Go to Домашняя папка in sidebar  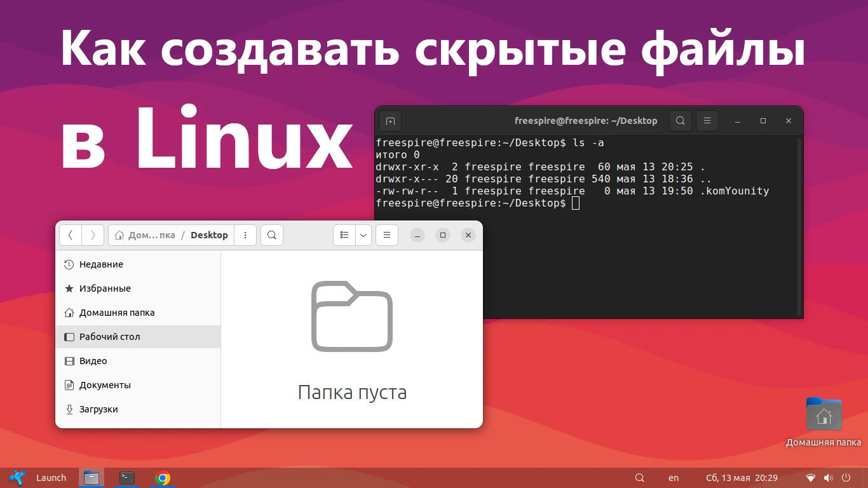click(x=138, y=313)
